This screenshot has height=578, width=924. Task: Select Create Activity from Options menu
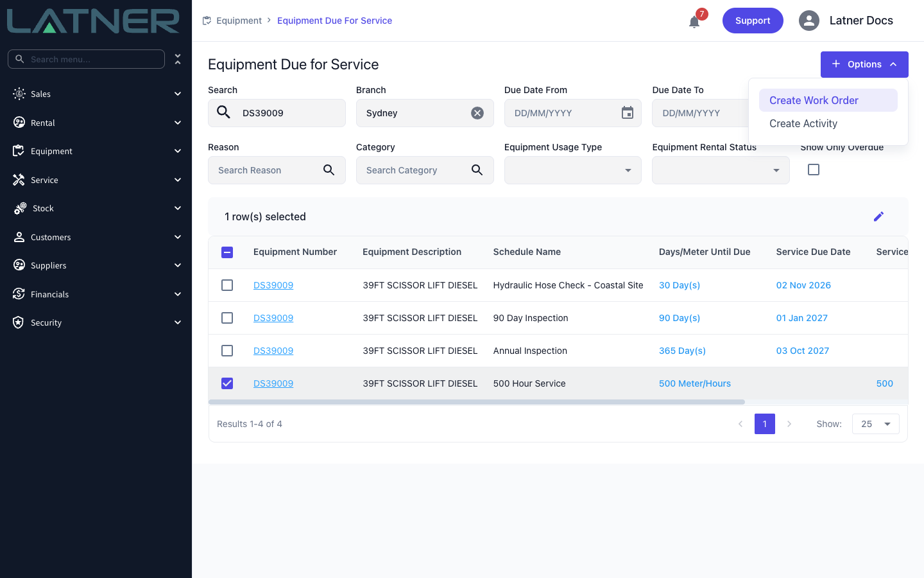pyautogui.click(x=828, y=123)
